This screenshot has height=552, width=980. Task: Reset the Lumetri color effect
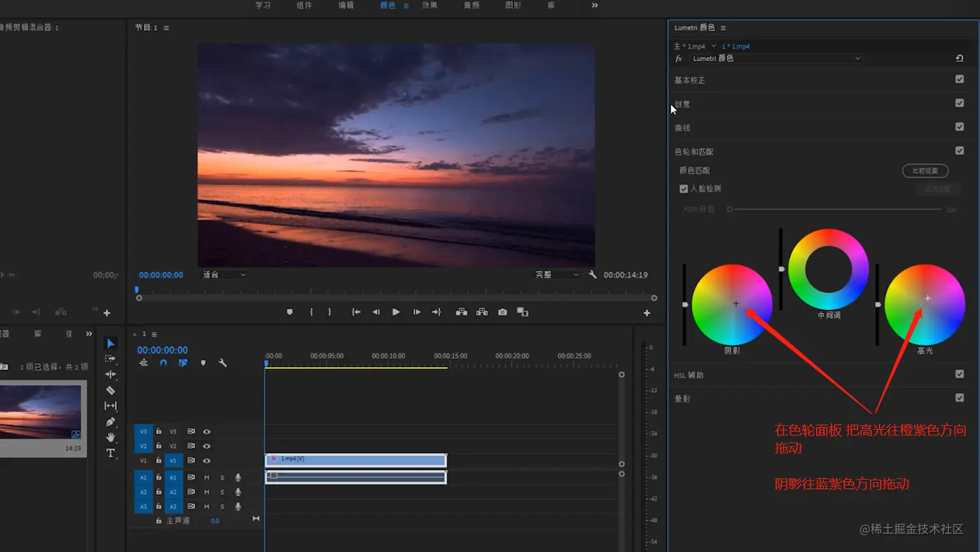[x=959, y=58]
